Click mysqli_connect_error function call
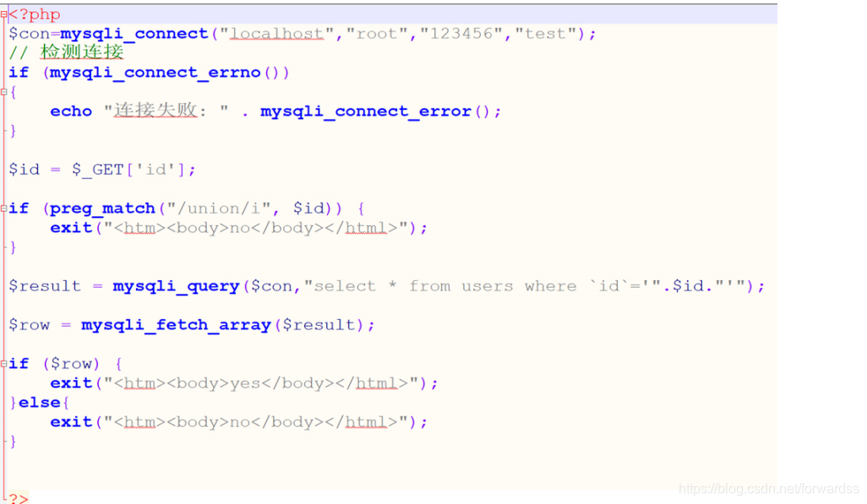Image resolution: width=867 pixels, height=504 pixels. click(x=366, y=111)
